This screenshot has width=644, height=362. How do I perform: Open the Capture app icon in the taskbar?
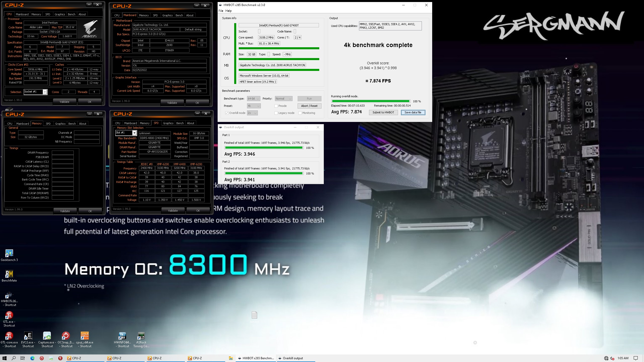(51, 358)
